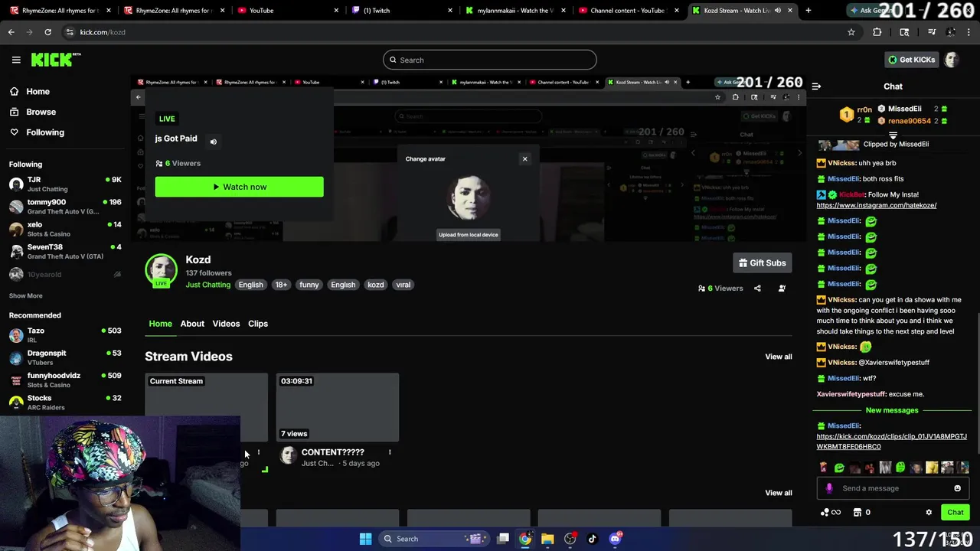Viewport: 980px width, 551px height.
Task: Click the KICK logo
Action: [56, 60]
